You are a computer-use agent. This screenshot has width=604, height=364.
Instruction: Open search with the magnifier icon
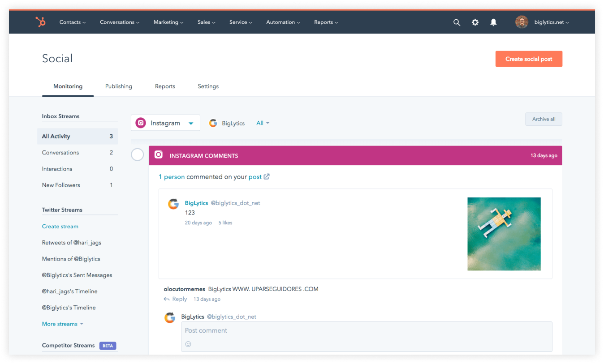(x=457, y=22)
